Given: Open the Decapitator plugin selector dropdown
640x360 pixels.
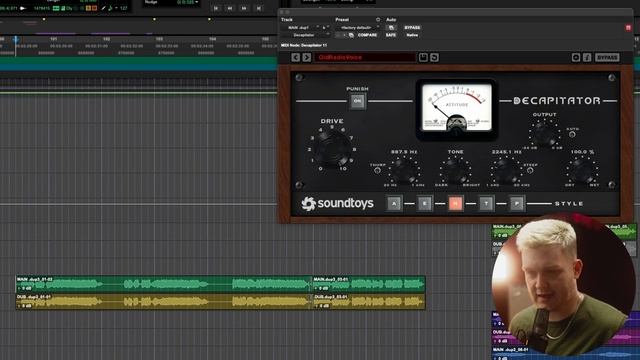Looking at the screenshot, I should [x=305, y=35].
